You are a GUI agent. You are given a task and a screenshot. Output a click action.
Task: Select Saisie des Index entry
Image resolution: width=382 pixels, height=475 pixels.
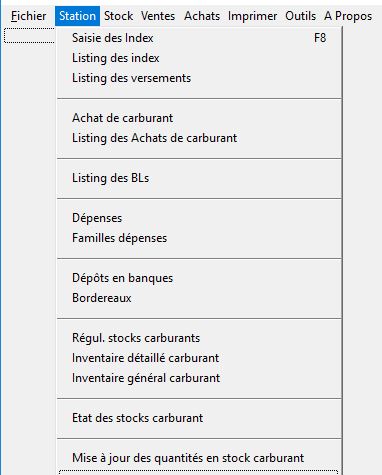tap(199, 38)
